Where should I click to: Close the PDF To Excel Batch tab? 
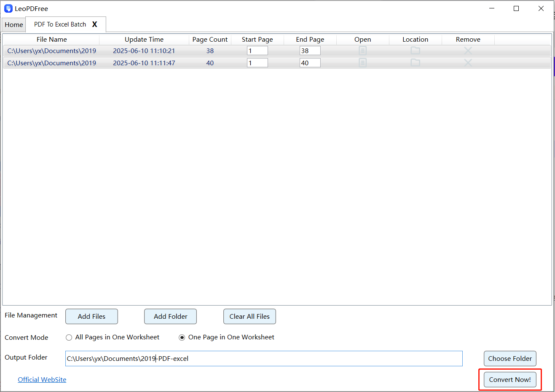[94, 24]
